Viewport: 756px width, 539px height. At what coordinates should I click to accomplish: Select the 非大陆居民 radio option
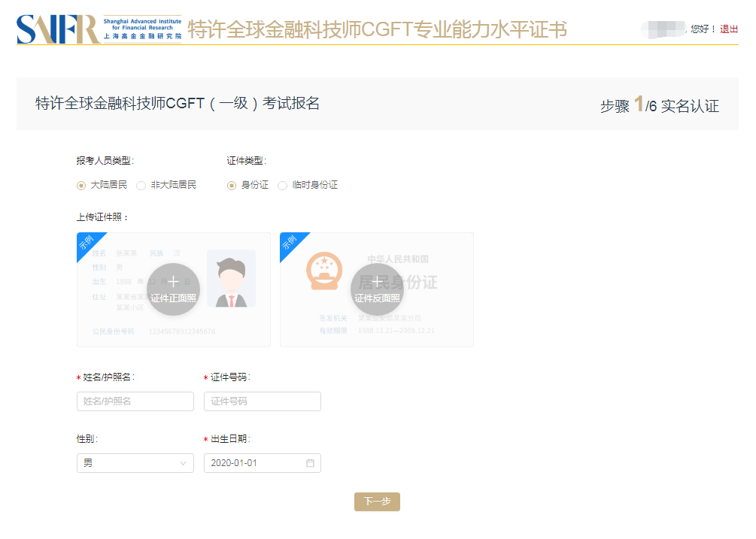(x=141, y=186)
